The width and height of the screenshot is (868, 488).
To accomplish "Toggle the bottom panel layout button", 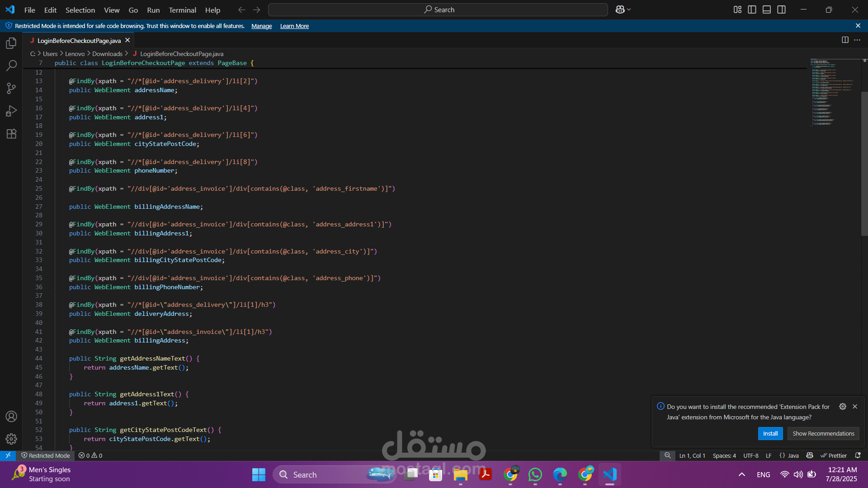I will pyautogui.click(x=767, y=9).
